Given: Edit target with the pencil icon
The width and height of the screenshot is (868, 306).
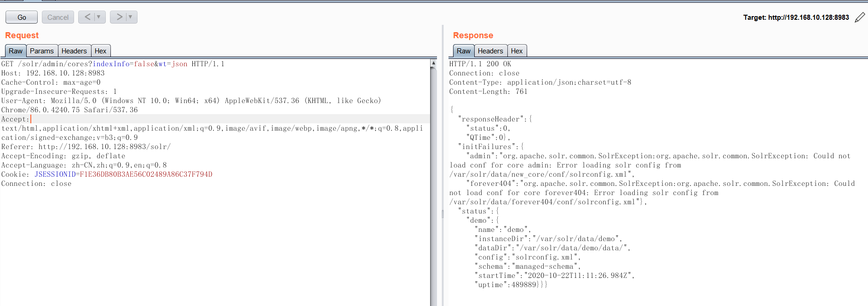Looking at the screenshot, I should click(860, 17).
